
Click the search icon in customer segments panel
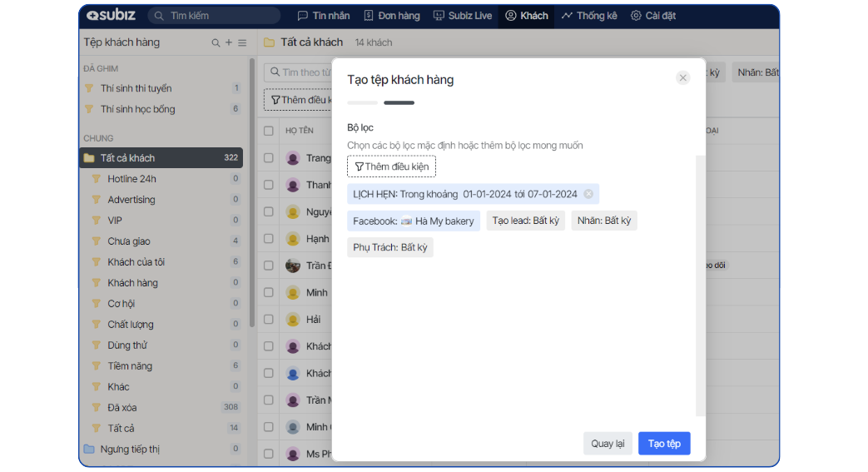click(216, 42)
